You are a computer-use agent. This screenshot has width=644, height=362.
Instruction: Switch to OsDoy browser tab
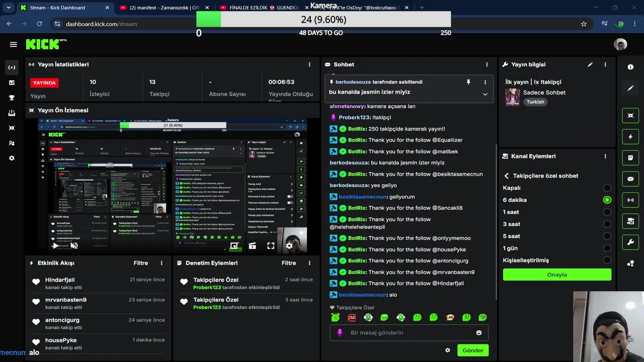(363, 8)
